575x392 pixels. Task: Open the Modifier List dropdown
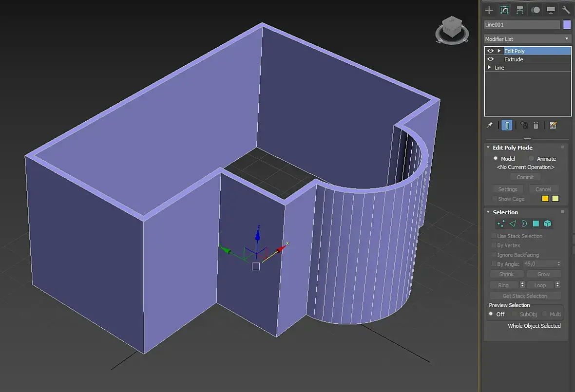527,39
